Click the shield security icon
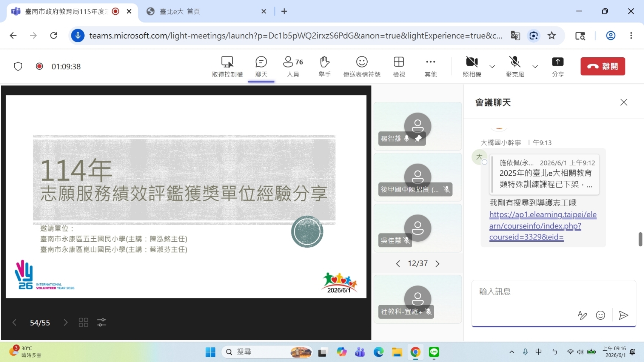 [18, 66]
